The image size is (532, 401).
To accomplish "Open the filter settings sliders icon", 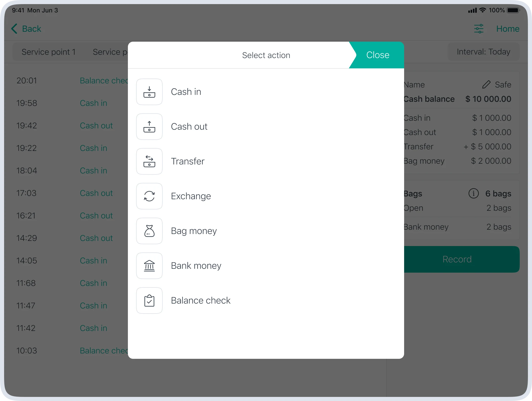I will click(x=479, y=29).
